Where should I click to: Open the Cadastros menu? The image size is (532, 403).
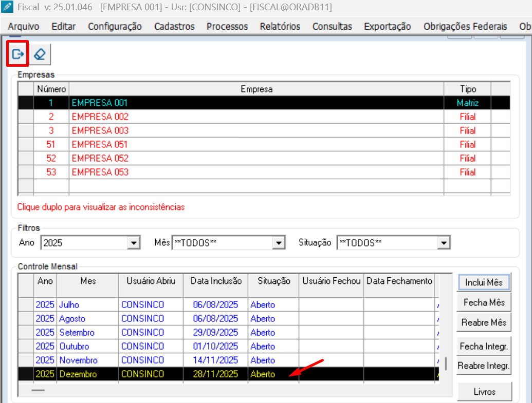point(174,26)
